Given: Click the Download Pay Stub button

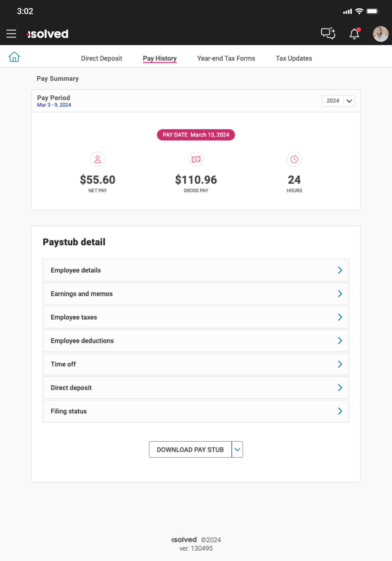Looking at the screenshot, I should (190, 449).
